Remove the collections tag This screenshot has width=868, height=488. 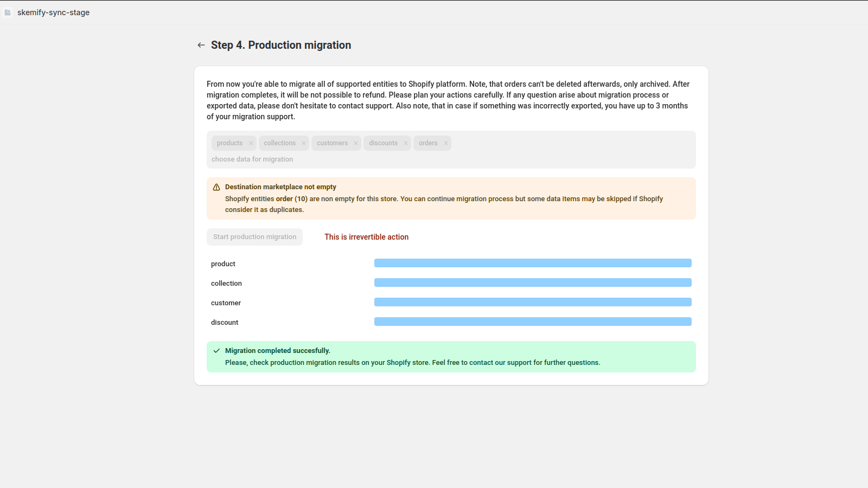304,143
